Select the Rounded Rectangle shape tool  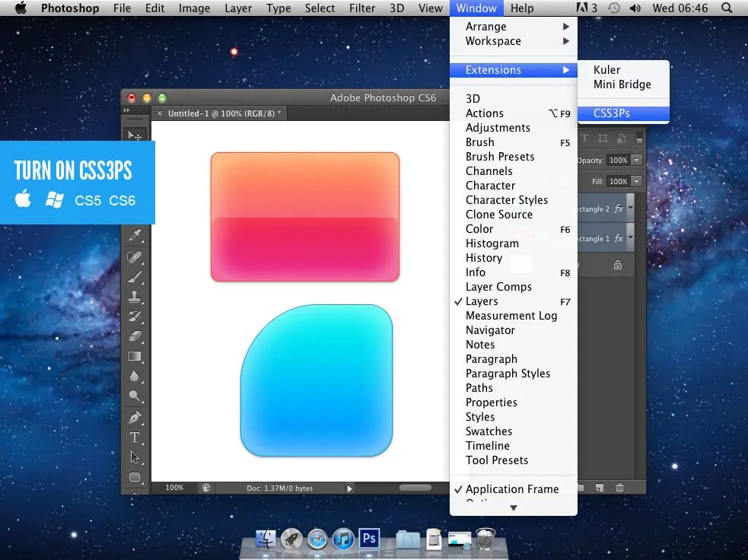pyautogui.click(x=135, y=478)
